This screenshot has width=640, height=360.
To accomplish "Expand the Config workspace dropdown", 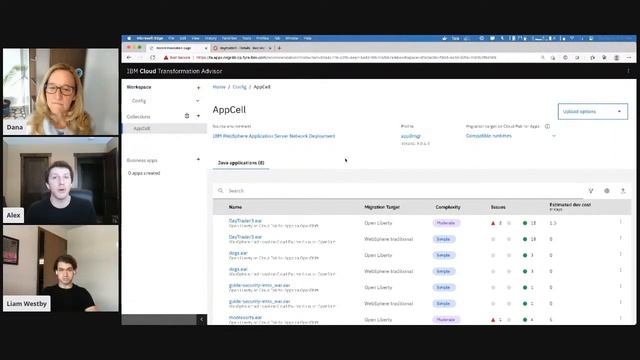I will click(x=198, y=101).
